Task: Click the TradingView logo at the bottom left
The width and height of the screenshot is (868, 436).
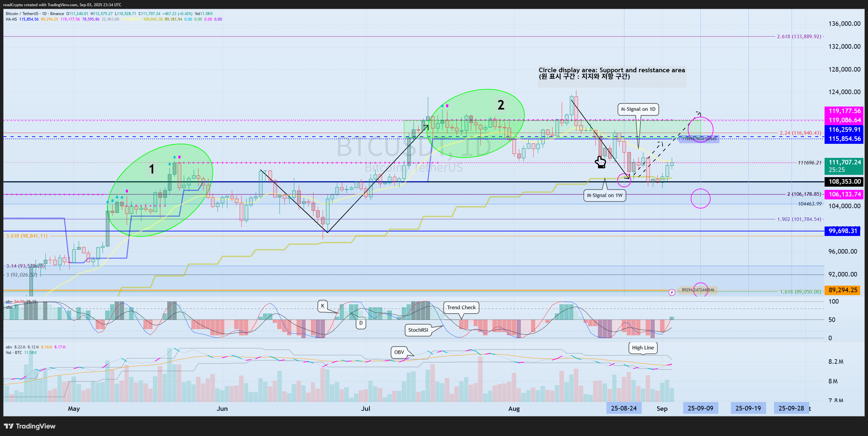Action: tap(29, 426)
